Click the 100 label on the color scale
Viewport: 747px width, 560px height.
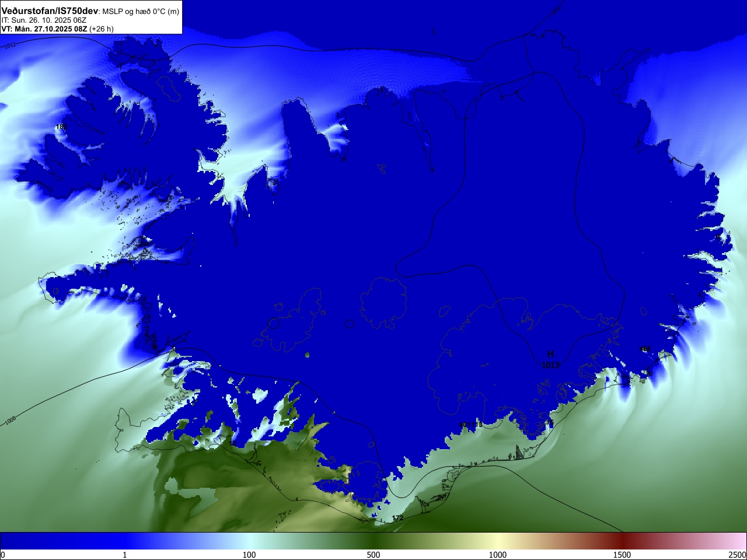[x=249, y=555]
